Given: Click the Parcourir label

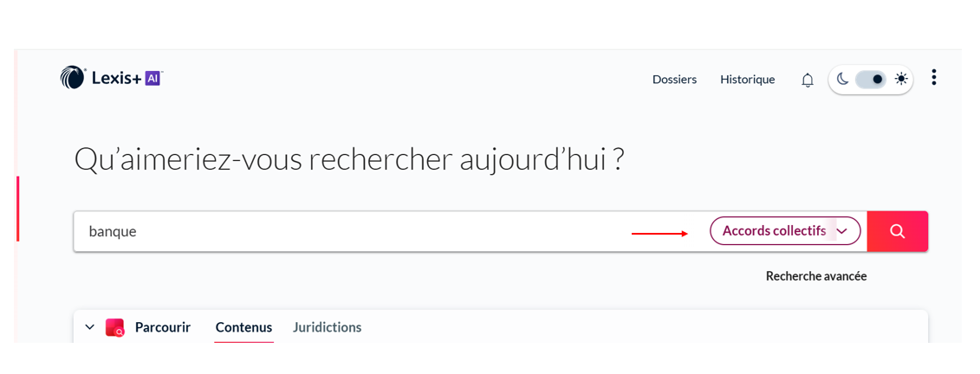Looking at the screenshot, I should pos(163,327).
